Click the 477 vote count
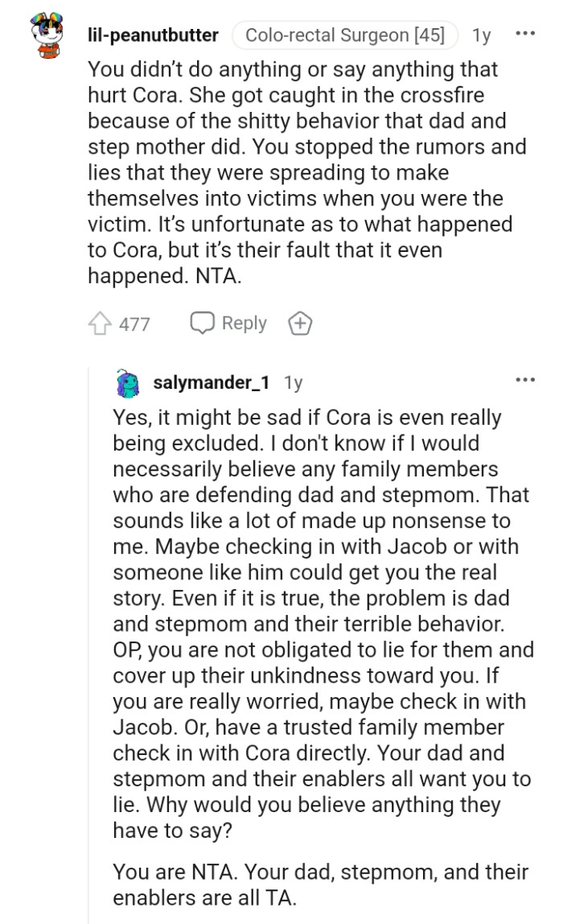This screenshot has width=563, height=924. [x=134, y=323]
